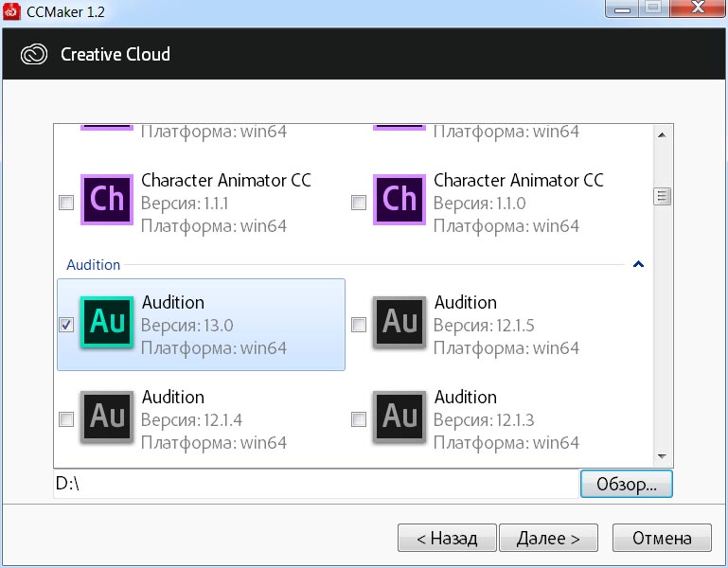This screenshot has height=568, width=728.
Task: Uncheck Audition version 13.0 checkbox
Action: [66, 325]
